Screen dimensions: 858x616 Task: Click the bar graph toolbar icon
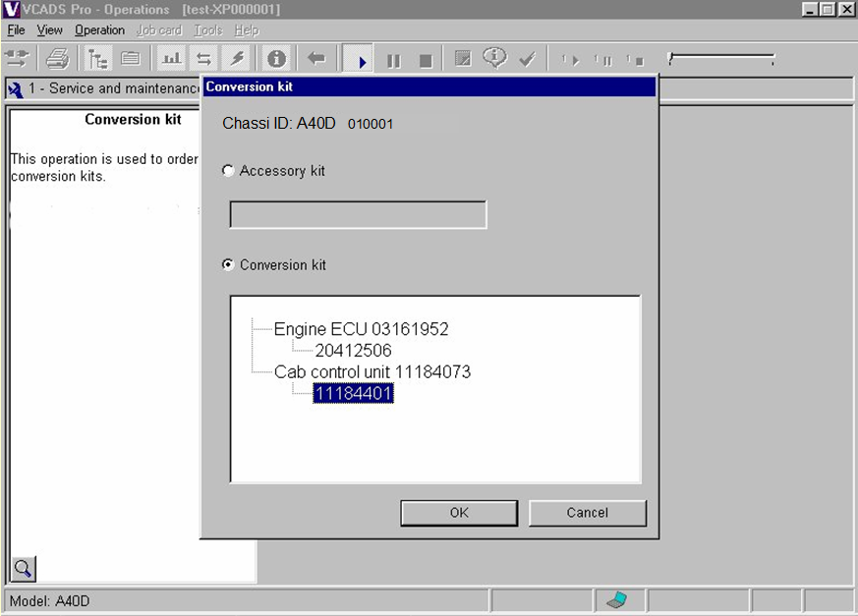(x=172, y=58)
